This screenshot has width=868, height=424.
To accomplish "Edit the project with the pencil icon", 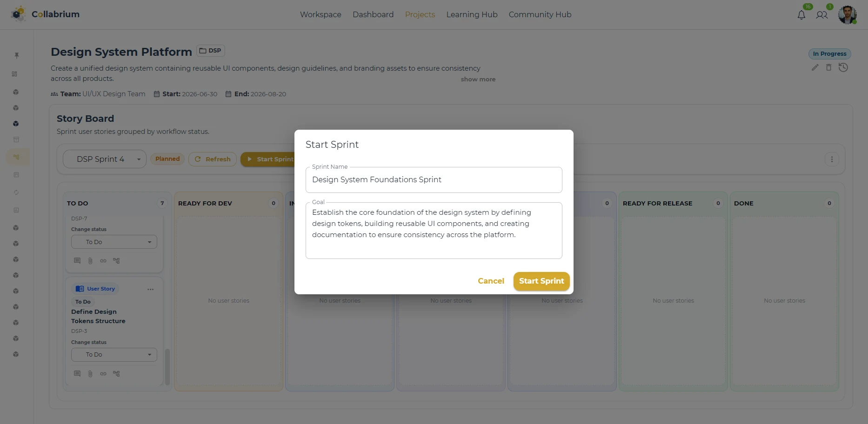I will click(x=815, y=67).
